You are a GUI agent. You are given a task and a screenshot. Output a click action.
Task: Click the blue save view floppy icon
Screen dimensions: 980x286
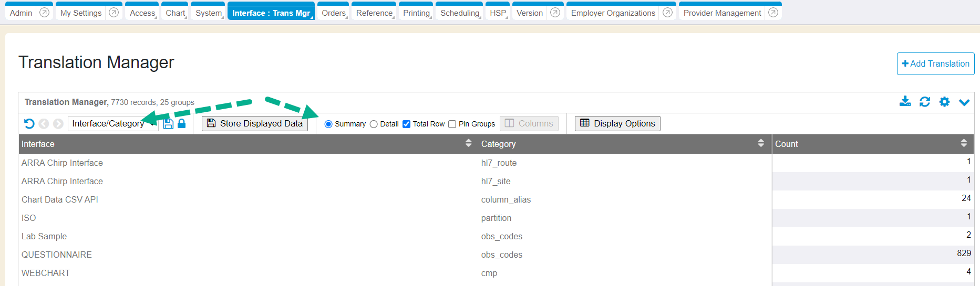point(168,124)
